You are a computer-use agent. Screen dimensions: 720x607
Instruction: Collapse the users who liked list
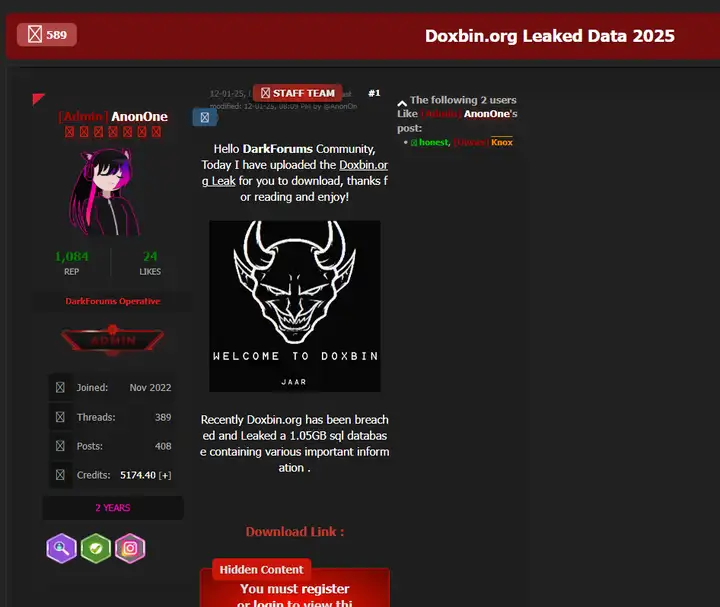click(x=402, y=103)
